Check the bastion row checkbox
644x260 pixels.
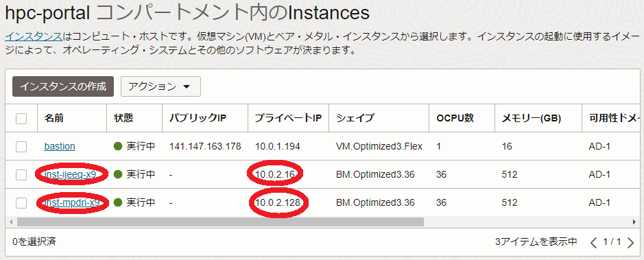click(x=21, y=147)
